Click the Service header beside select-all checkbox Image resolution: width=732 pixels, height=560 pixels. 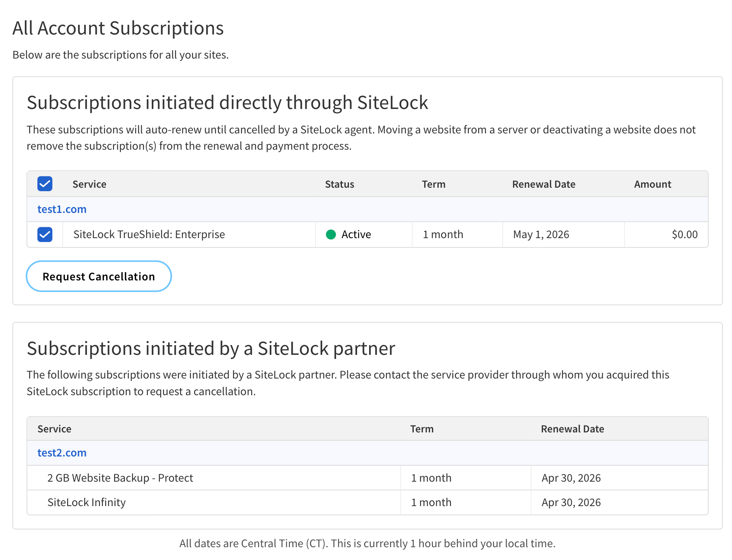coord(89,184)
